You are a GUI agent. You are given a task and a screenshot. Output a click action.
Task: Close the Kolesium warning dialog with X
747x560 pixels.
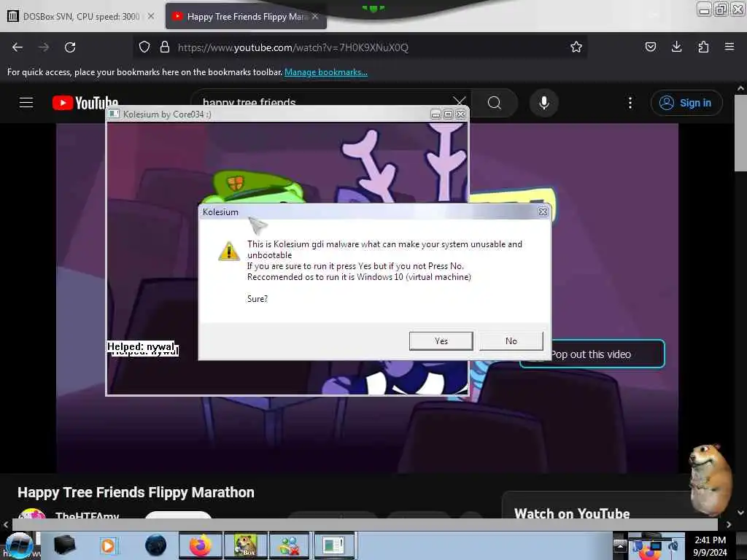pos(543,212)
